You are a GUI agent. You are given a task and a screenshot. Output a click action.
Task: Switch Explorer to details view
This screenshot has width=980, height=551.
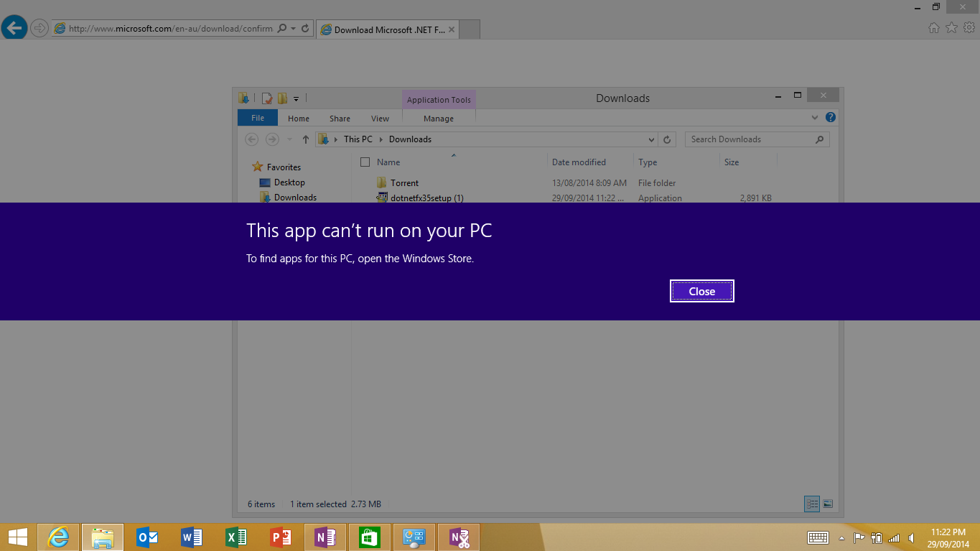click(x=812, y=504)
